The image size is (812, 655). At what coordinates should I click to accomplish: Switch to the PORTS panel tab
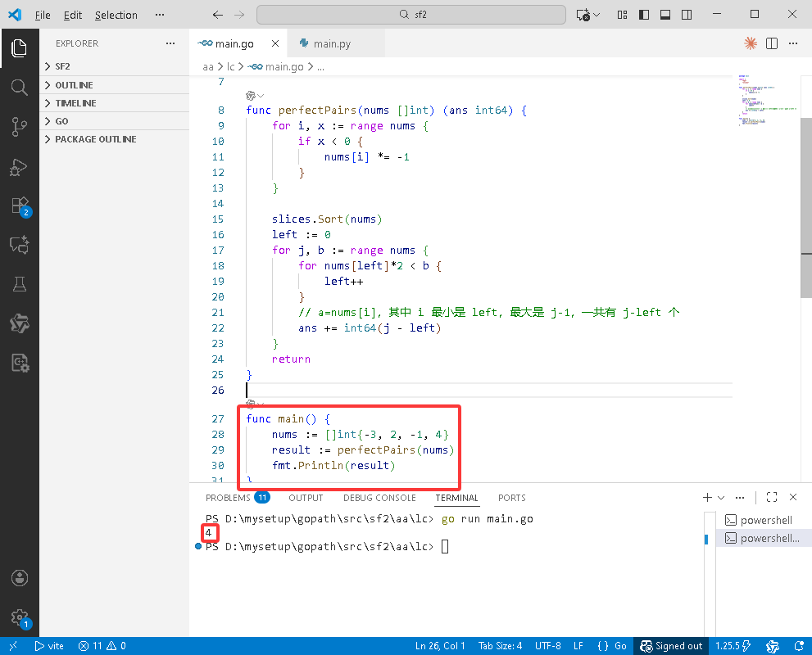(x=511, y=498)
